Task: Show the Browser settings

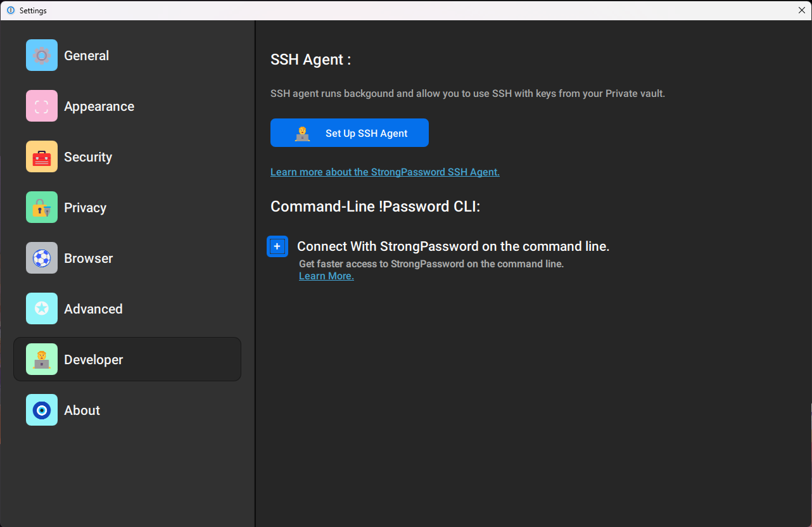Action: click(x=88, y=258)
